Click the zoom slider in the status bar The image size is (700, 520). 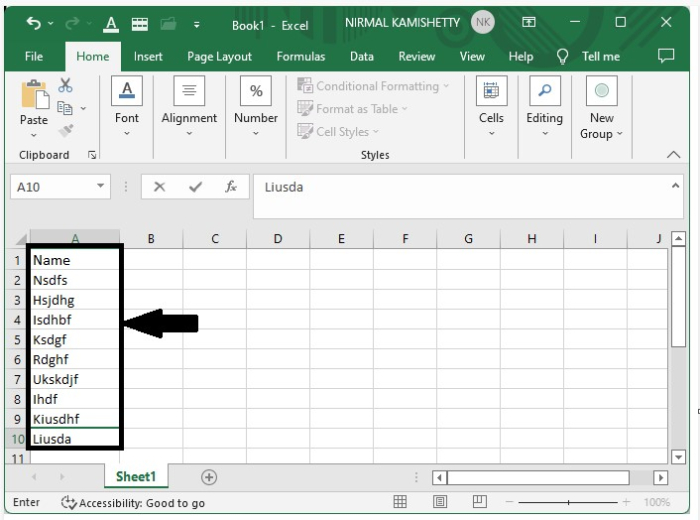pos(570,502)
